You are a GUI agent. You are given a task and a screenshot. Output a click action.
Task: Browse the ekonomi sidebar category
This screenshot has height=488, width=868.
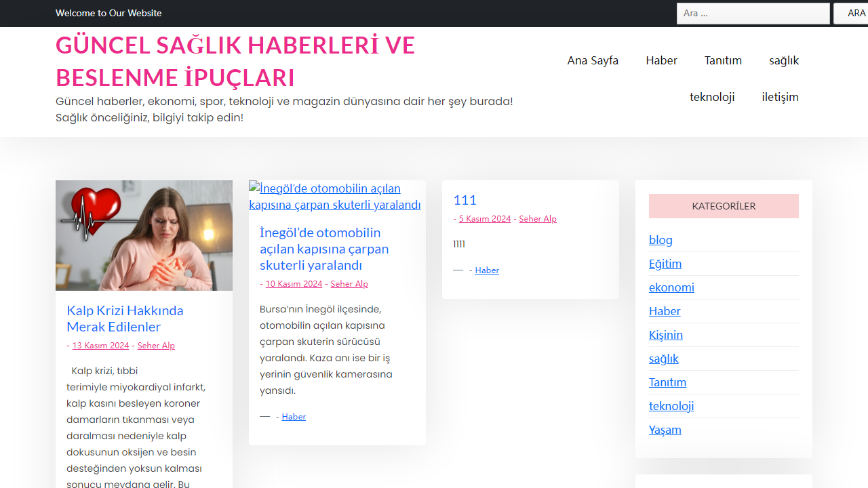click(671, 287)
